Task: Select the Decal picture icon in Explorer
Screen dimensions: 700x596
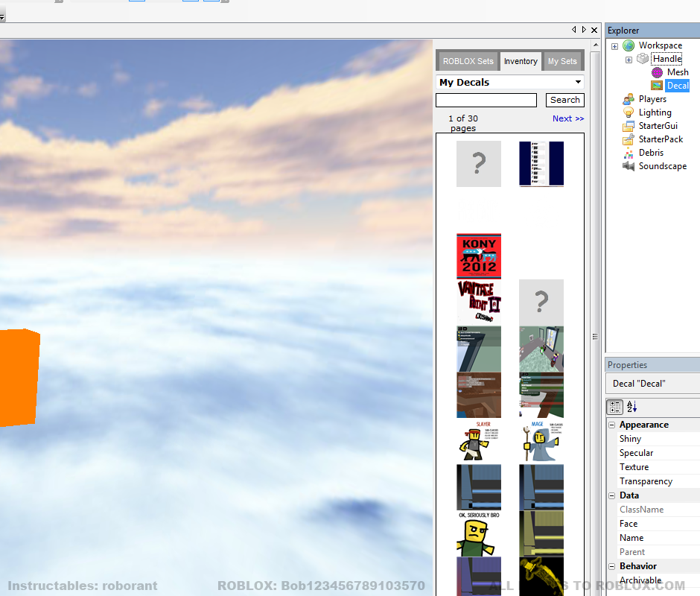Action: 656,86
